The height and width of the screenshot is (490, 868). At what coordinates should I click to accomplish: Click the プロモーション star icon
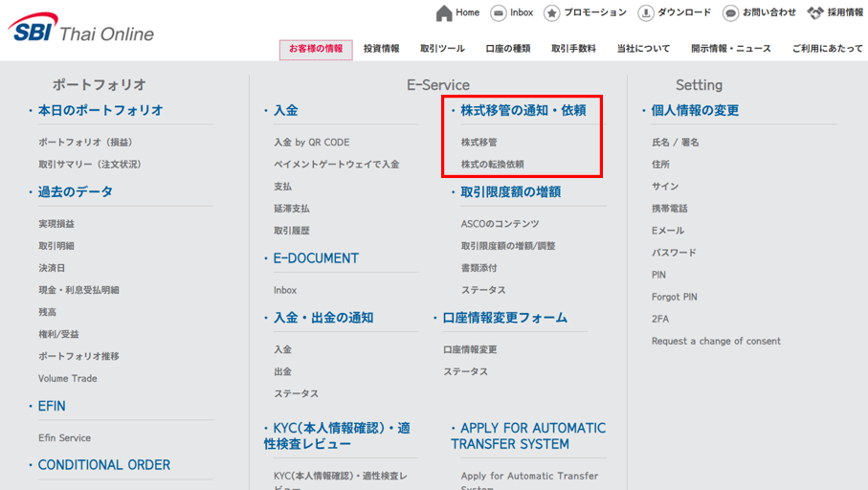[551, 12]
